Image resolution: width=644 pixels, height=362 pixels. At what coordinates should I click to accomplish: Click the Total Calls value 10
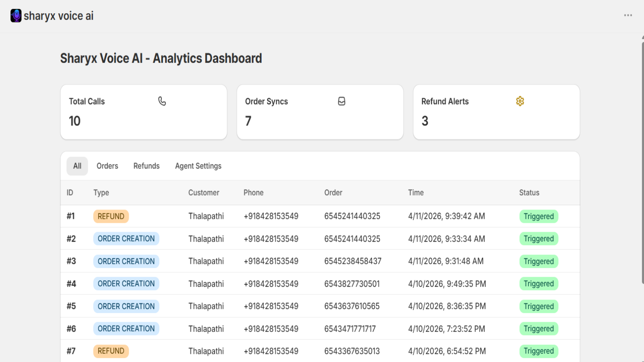pyautogui.click(x=75, y=121)
